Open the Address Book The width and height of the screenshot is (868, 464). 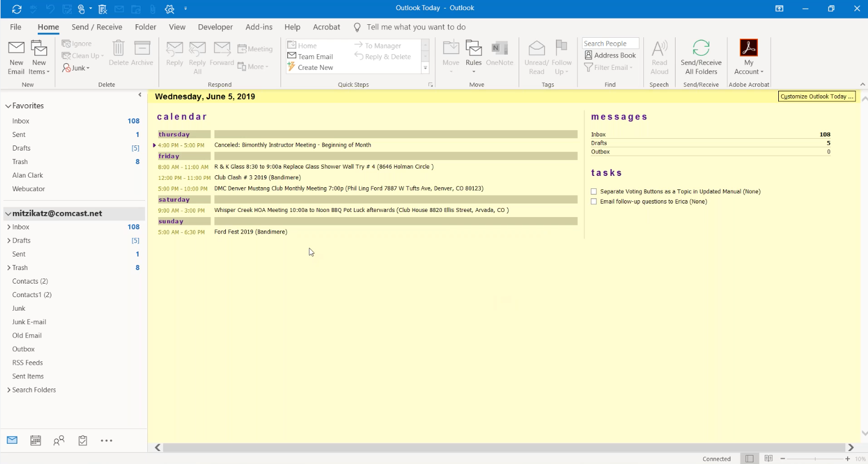pyautogui.click(x=610, y=55)
